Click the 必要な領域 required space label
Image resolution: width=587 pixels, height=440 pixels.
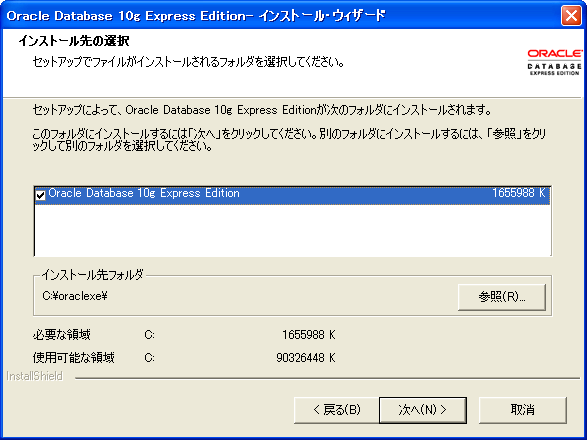tap(62, 334)
